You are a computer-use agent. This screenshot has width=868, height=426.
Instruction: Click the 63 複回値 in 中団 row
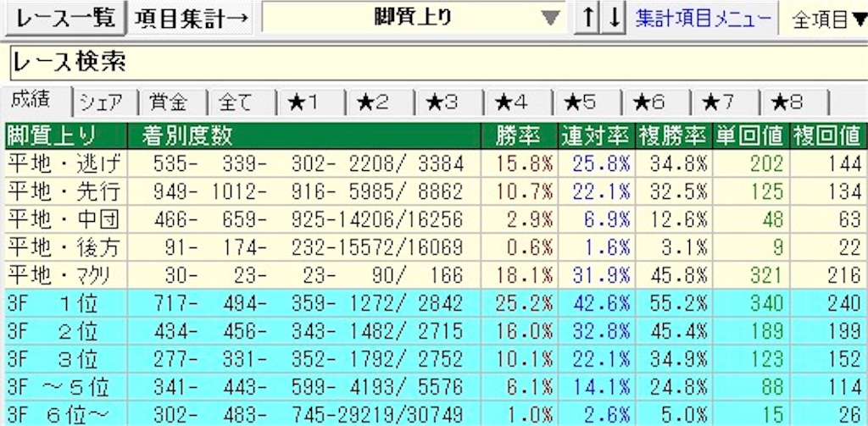coord(827,219)
